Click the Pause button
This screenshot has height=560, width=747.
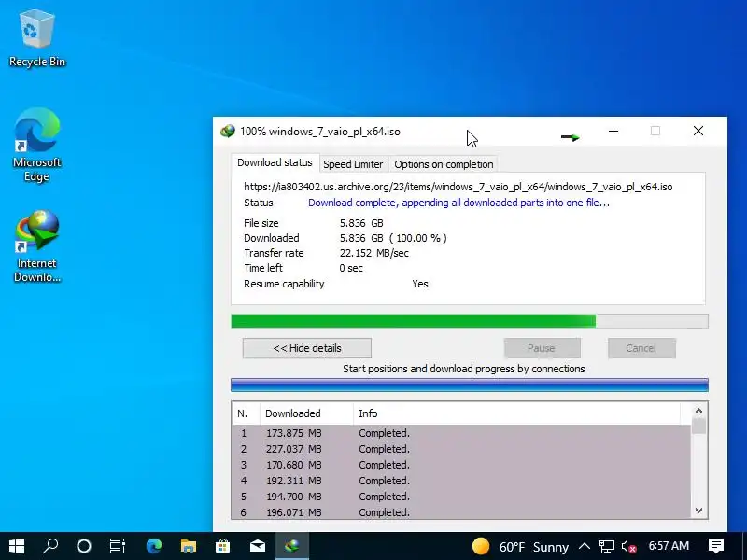pyautogui.click(x=543, y=348)
